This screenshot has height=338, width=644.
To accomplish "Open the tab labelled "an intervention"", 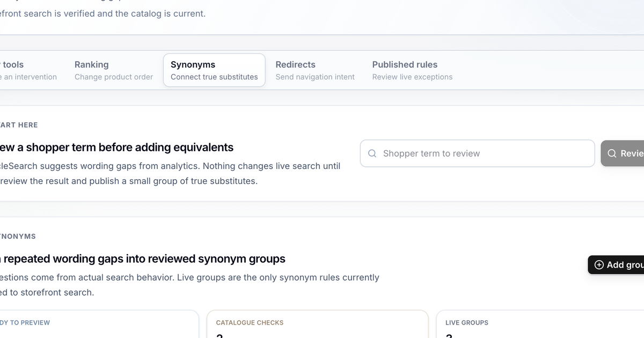I will pos(28,70).
